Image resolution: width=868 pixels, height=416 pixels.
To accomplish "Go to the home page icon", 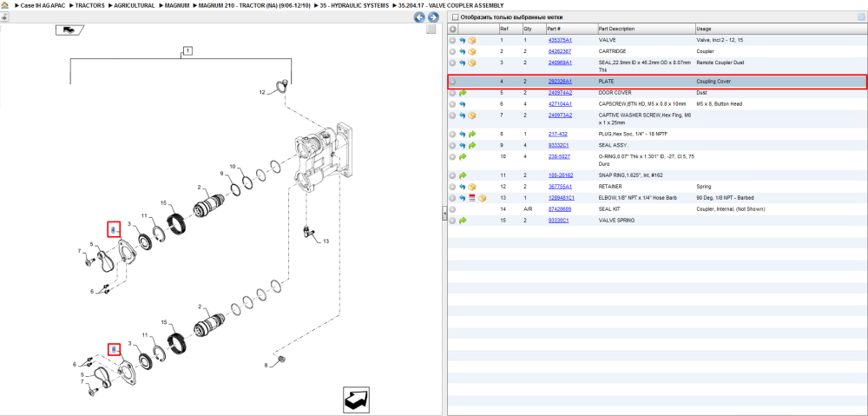I will coord(4,5).
